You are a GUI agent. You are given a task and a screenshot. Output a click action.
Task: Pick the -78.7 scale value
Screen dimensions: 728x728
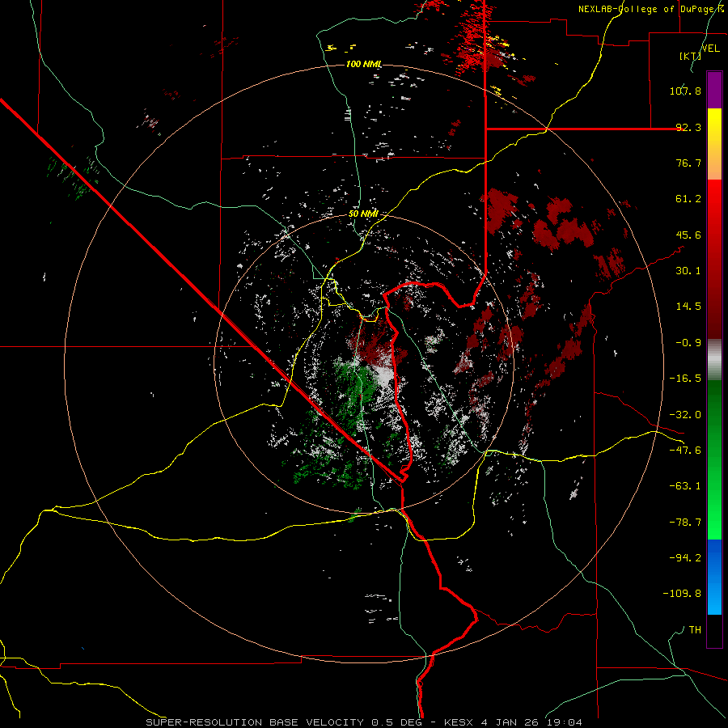coord(685,523)
